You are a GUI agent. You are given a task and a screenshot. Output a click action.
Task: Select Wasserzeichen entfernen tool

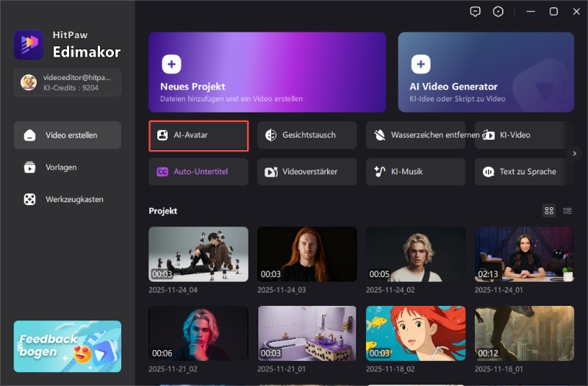(416, 135)
